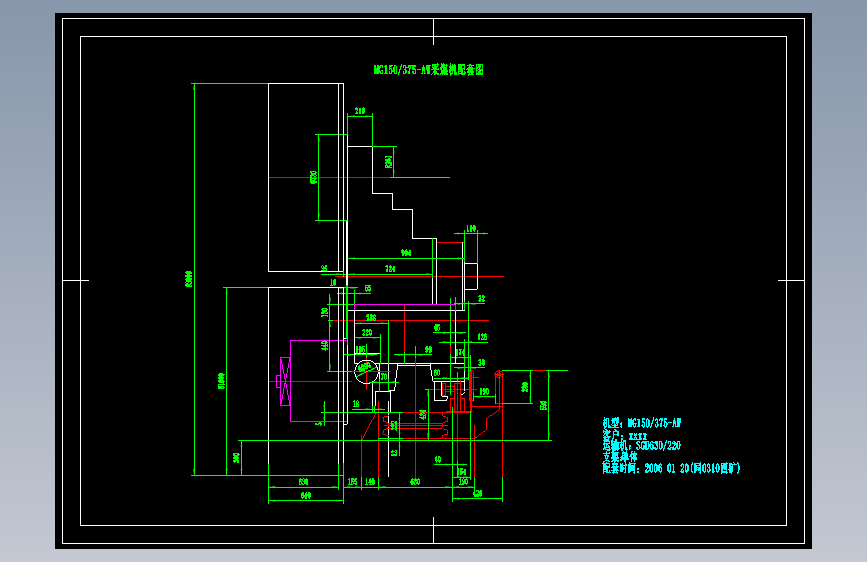The image size is (867, 562).
Task: Click the 125 dimension label
Action: 482,337
